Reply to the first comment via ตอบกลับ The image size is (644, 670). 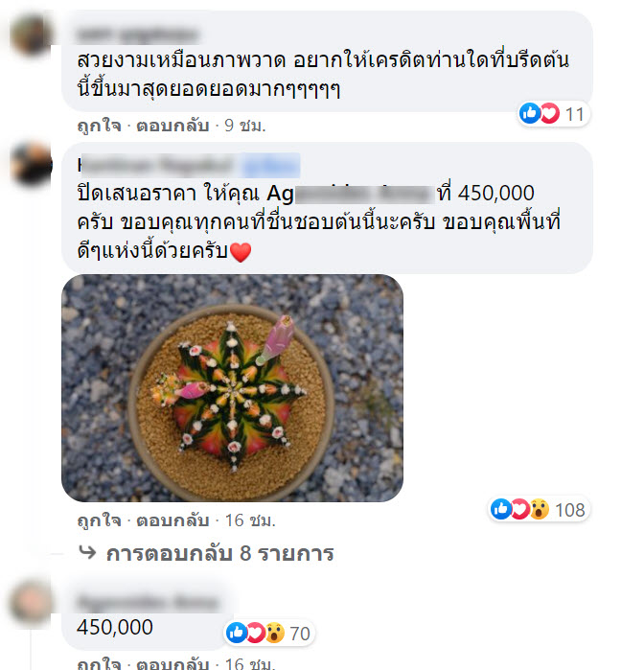pos(172,126)
